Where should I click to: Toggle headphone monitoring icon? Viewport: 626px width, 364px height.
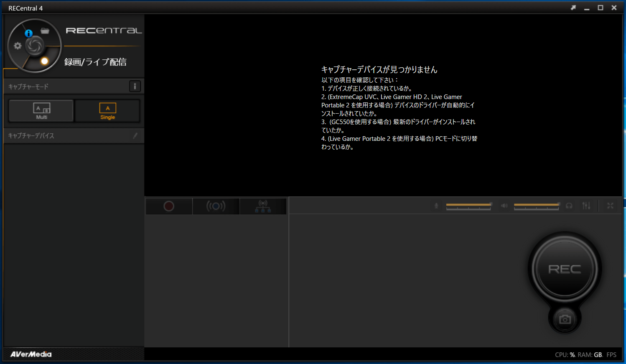tap(569, 206)
